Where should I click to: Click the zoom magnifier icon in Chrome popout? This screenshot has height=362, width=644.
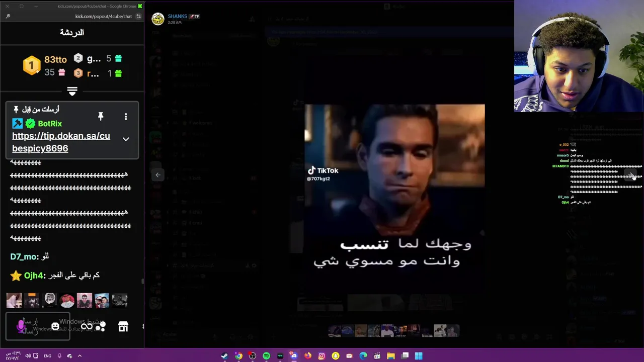pyautogui.click(x=8, y=16)
